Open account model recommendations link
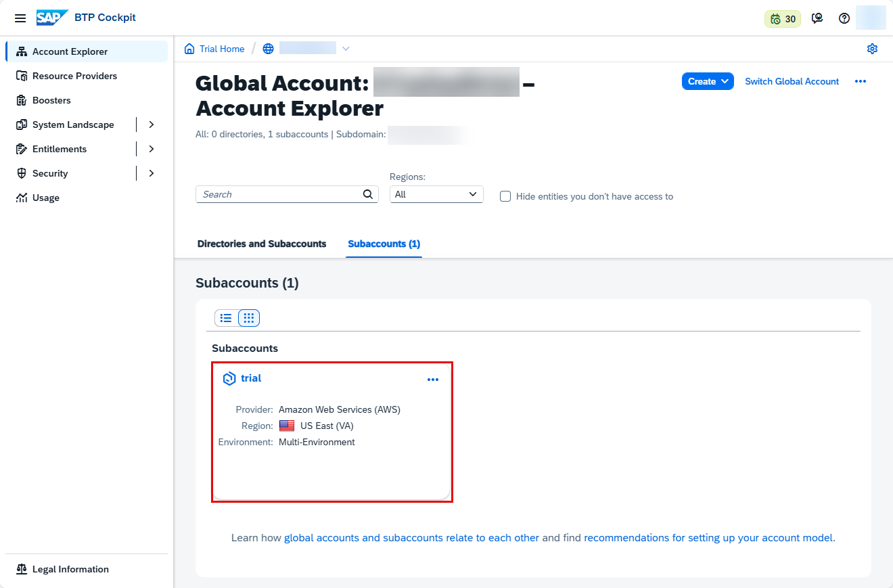893x588 pixels. 708,538
